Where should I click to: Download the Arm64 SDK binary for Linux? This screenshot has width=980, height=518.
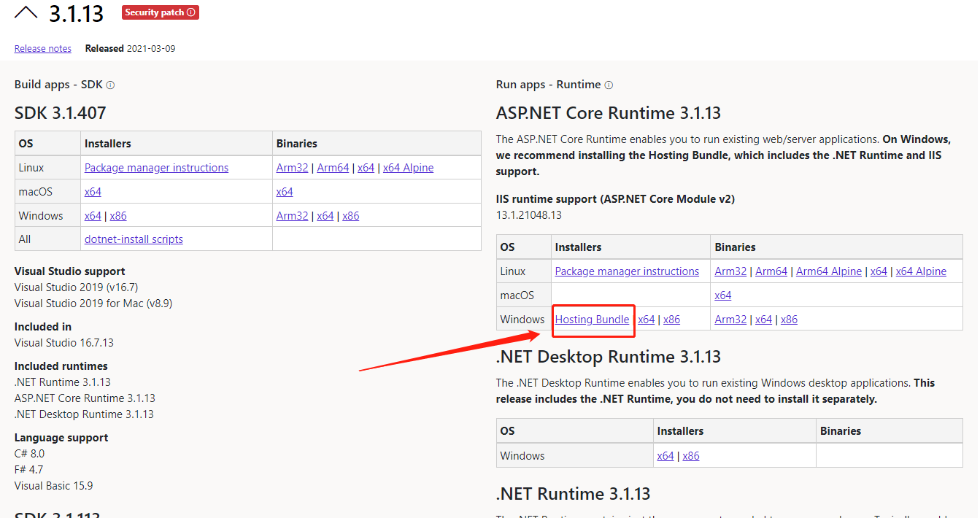pos(333,167)
